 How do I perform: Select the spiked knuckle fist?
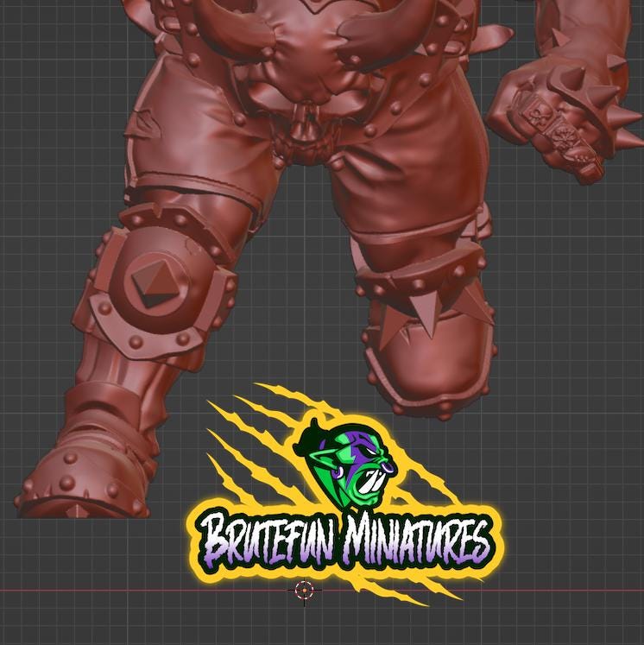point(570,121)
